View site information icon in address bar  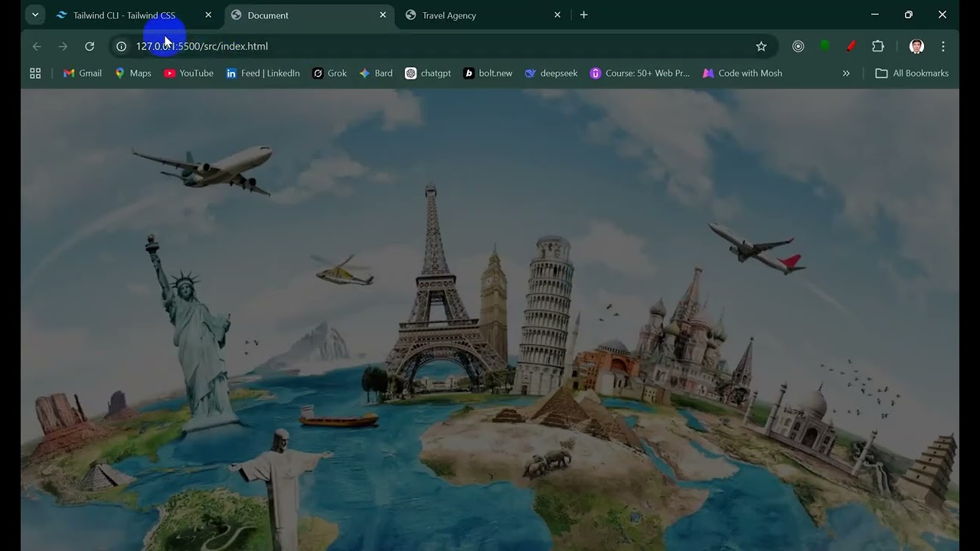click(121, 47)
